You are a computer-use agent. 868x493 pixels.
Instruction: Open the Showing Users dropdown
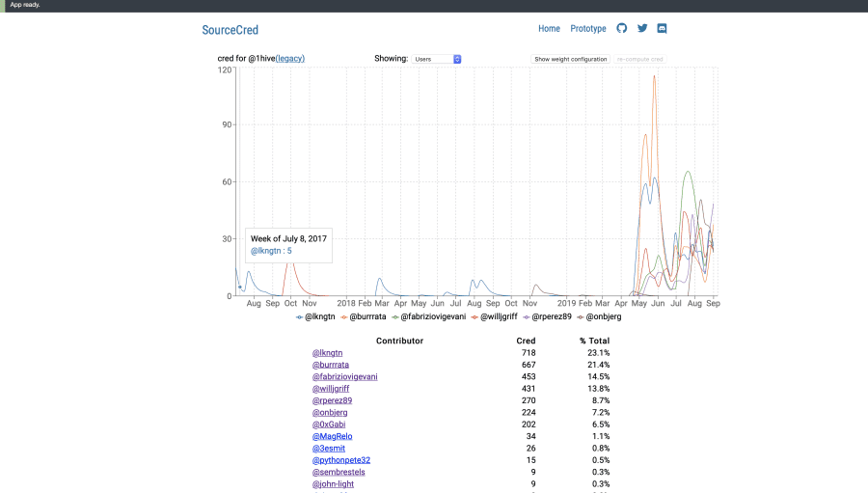[x=436, y=59]
